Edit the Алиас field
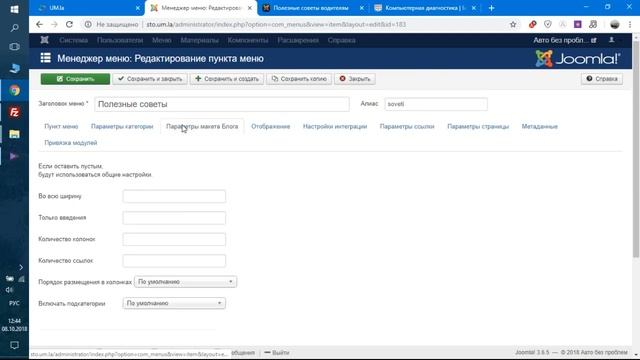Viewport: 640px width, 360px height. pos(436,104)
